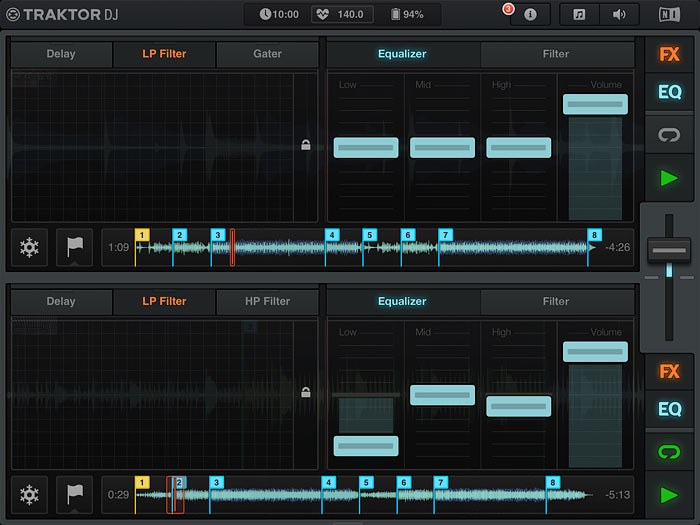Click the lower deck Low EQ slider handle
This screenshot has height=525, width=700.
(x=365, y=446)
